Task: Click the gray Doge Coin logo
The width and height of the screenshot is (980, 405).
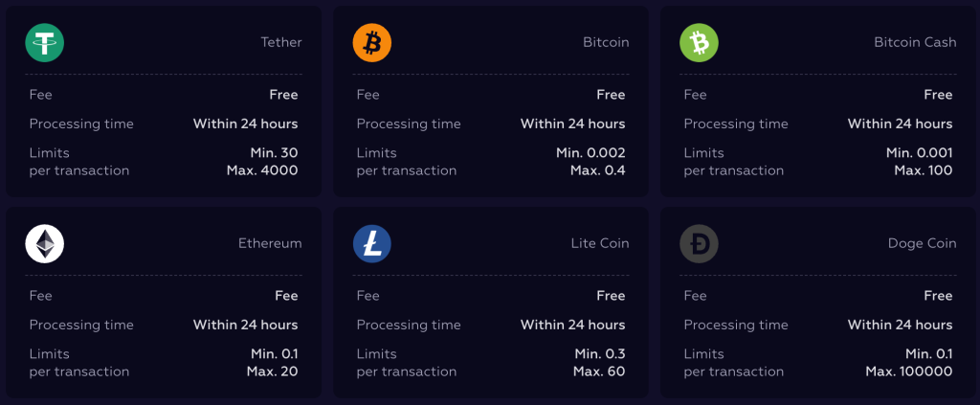Action: (x=699, y=244)
